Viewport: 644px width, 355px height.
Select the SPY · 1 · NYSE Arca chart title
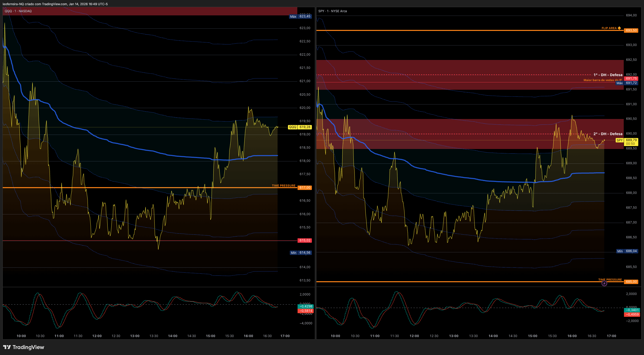[332, 11]
